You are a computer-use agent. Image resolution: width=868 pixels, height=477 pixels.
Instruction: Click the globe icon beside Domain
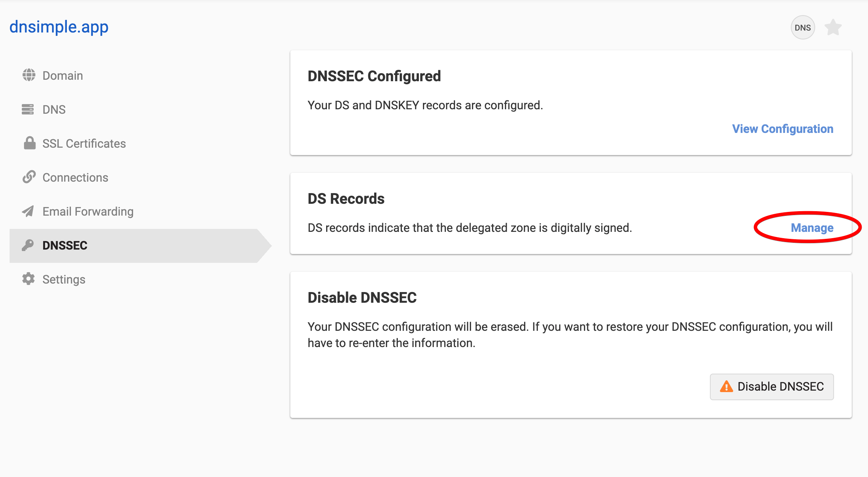pos(29,75)
